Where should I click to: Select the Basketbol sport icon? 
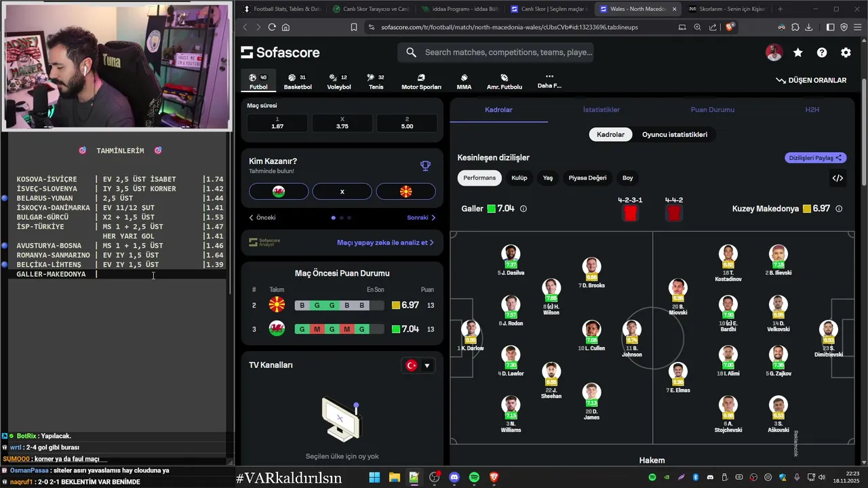click(x=298, y=82)
